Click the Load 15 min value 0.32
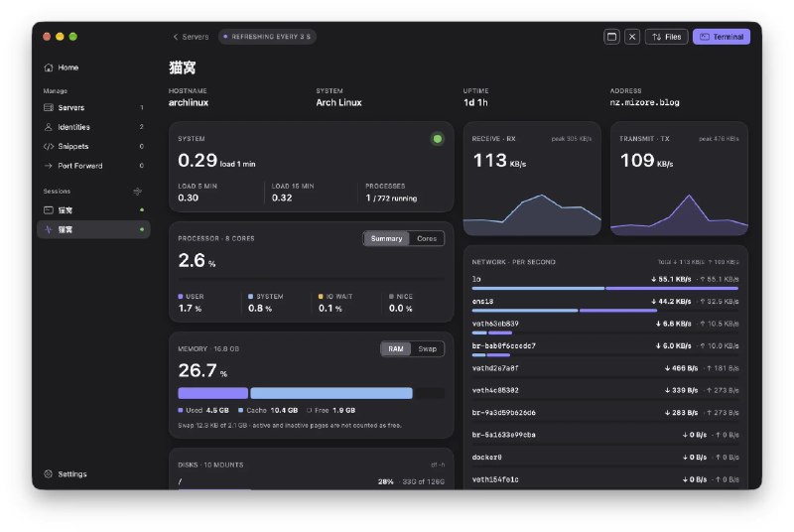Screen dimensions: 794x532 point(282,198)
